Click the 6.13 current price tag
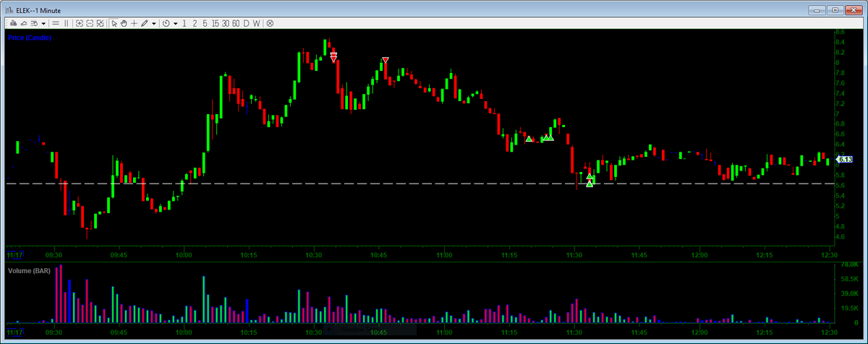The height and width of the screenshot is (344, 868). tap(844, 159)
